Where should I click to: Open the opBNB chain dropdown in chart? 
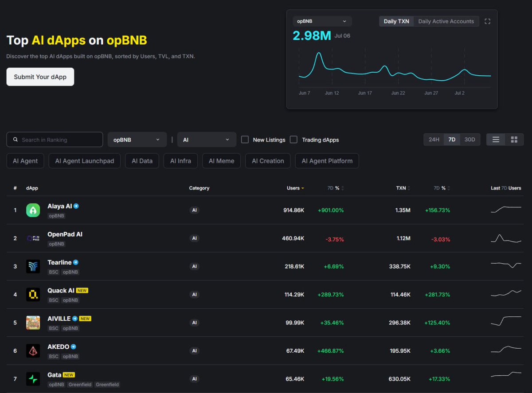[x=322, y=21]
